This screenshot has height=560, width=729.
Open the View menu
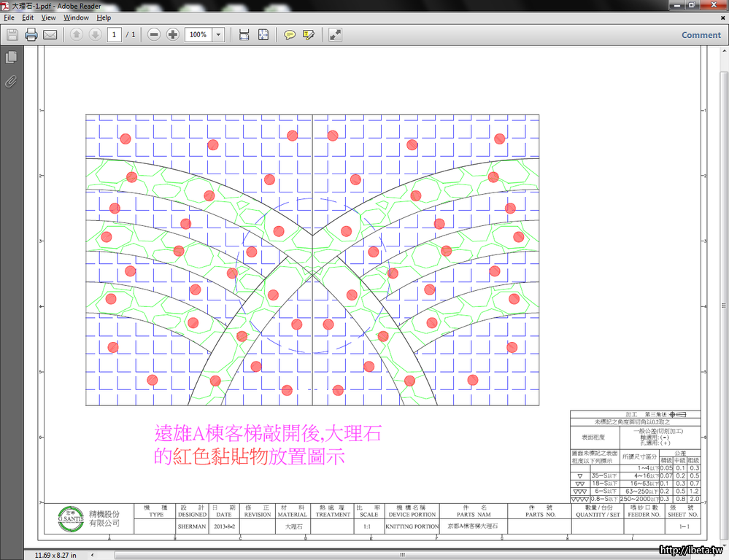pos(48,17)
